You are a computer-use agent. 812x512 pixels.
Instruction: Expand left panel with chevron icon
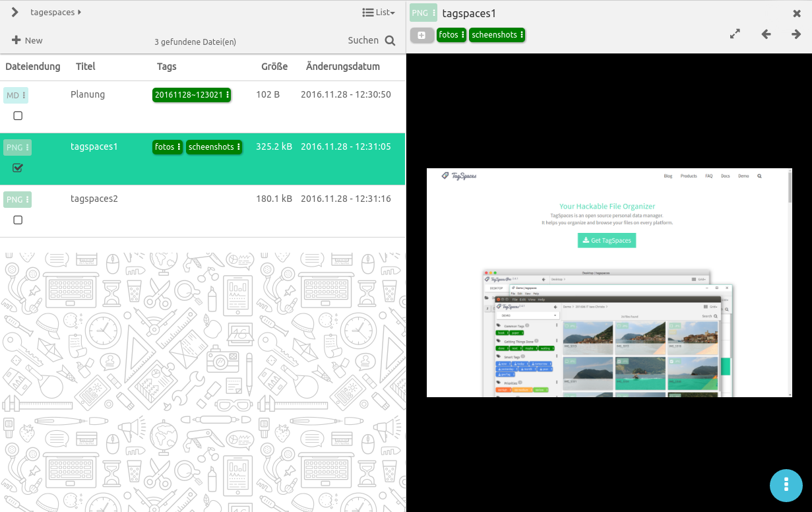(x=15, y=13)
